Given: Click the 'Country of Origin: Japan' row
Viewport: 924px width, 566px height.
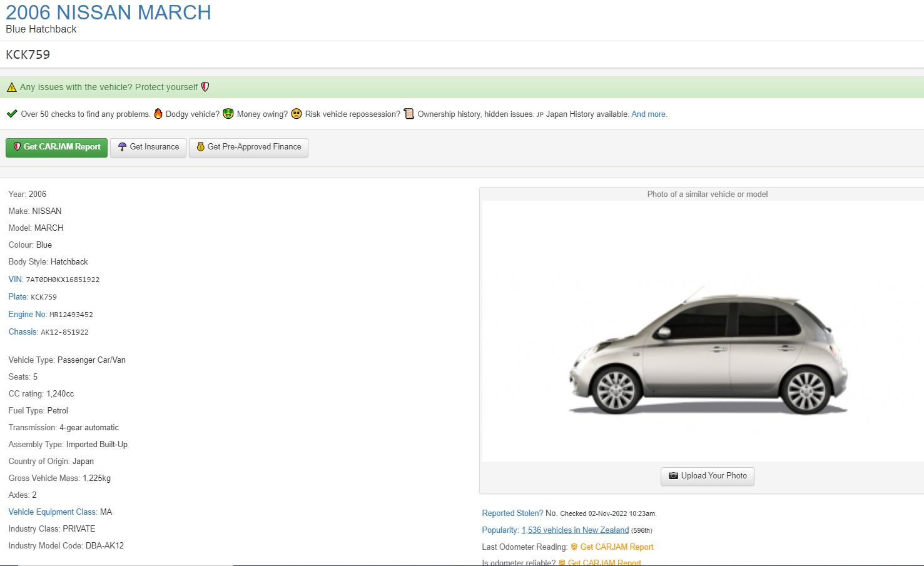Looking at the screenshot, I should click(x=51, y=462).
